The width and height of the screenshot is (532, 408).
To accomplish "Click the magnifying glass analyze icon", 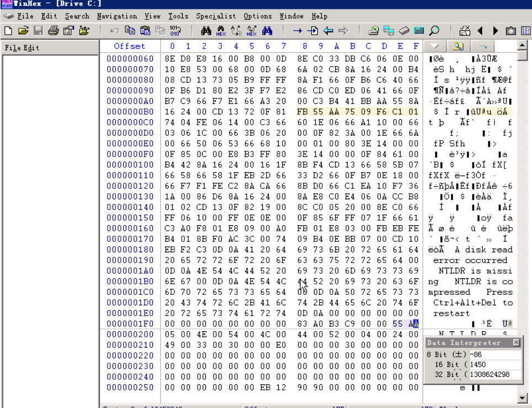I will pyautogui.click(x=434, y=31).
